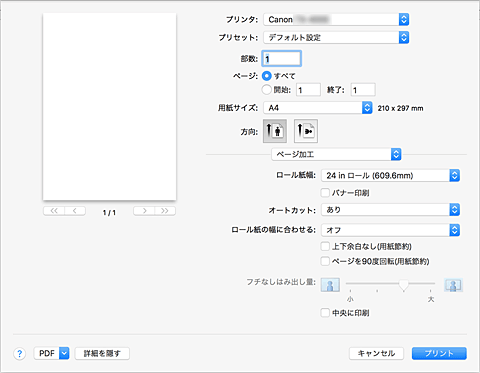
Task: Click the 部数 copies input field
Action: point(282,59)
